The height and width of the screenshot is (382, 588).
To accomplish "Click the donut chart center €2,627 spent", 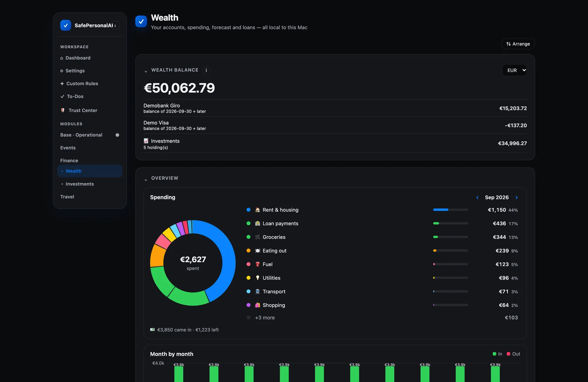I will click(x=193, y=263).
